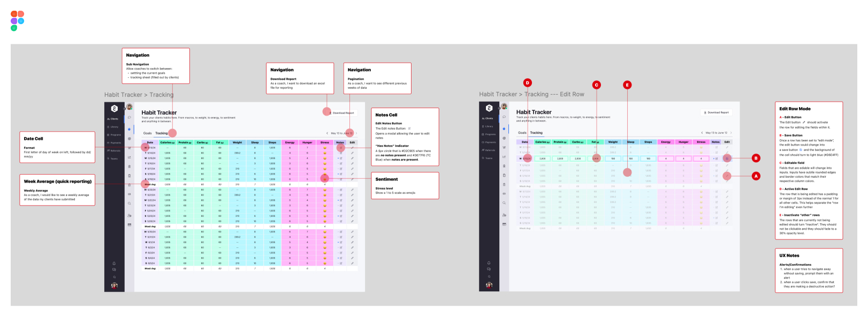Go to previous weeks chevron in Tracking mockup
Image resolution: width=868 pixels, height=317 pixels.
[327, 133]
